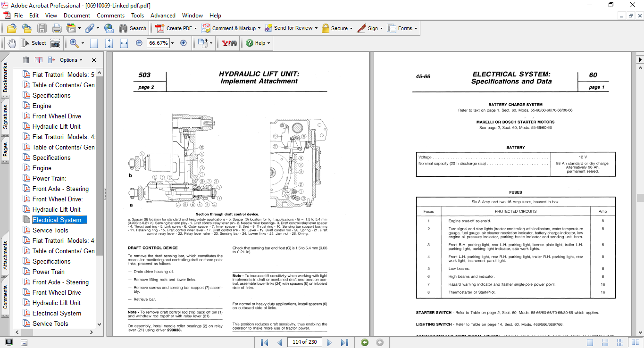Zoom out with the minus button

pyautogui.click(x=139, y=43)
